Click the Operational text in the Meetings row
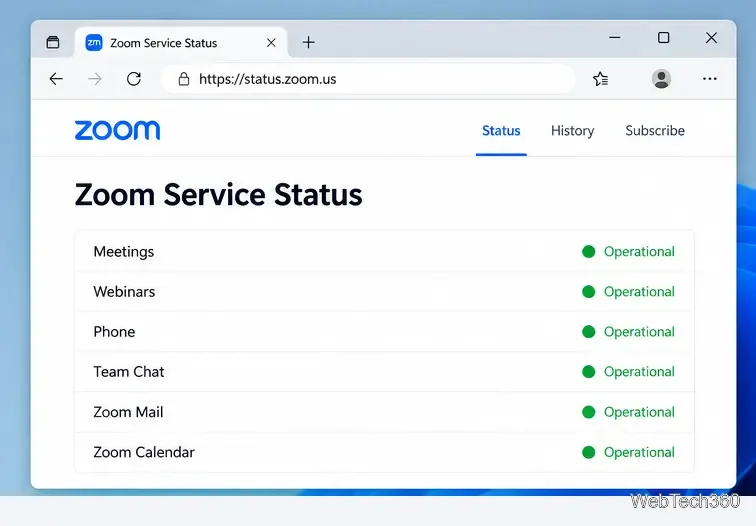The image size is (756, 526). [639, 252]
